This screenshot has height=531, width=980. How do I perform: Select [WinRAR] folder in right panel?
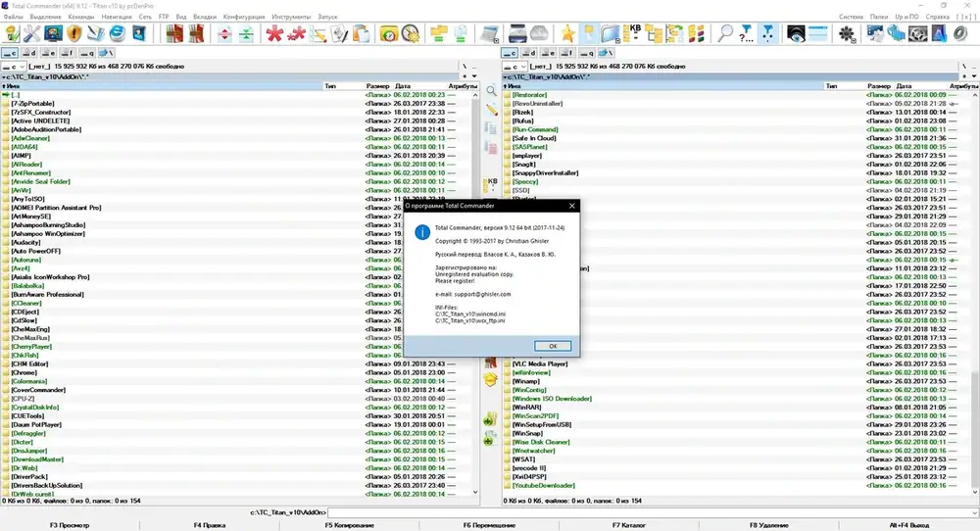point(526,408)
